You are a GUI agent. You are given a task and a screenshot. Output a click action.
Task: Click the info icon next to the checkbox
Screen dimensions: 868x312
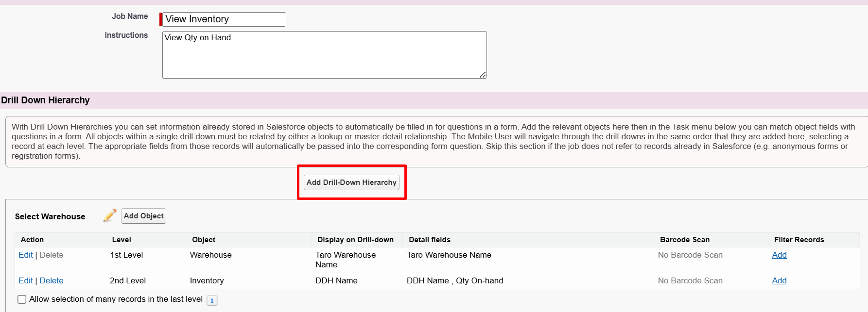pos(212,300)
